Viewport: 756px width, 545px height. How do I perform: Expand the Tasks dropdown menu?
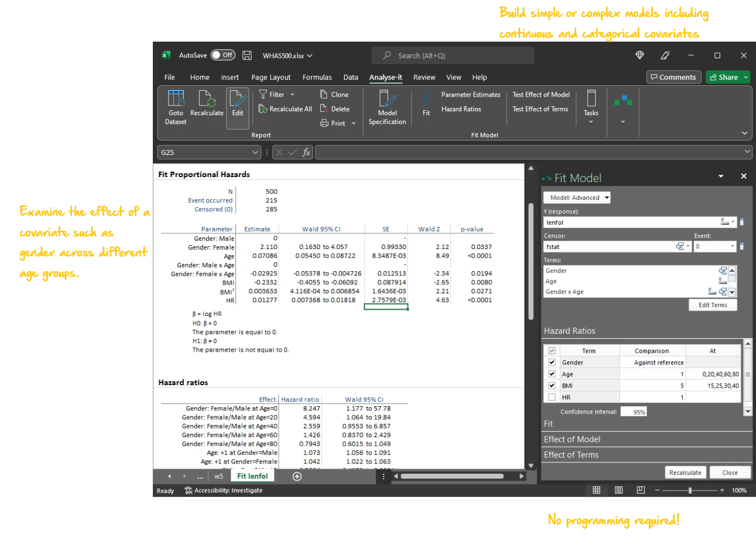[591, 122]
